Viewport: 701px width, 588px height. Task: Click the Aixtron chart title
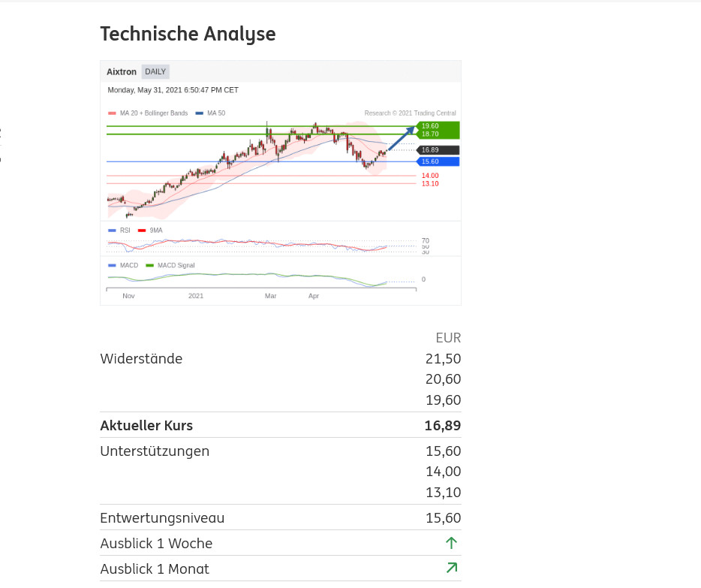point(122,72)
